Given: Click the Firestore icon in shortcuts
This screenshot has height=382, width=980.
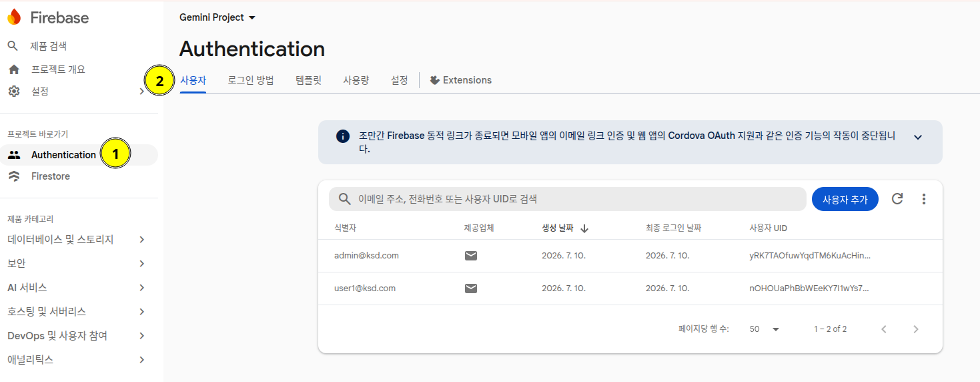Looking at the screenshot, I should click(x=13, y=176).
